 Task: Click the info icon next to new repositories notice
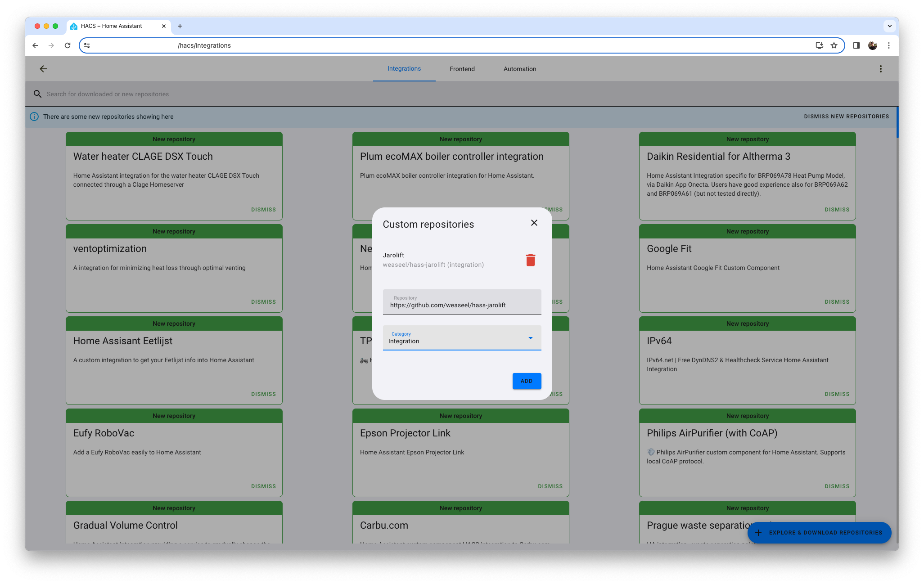point(34,117)
